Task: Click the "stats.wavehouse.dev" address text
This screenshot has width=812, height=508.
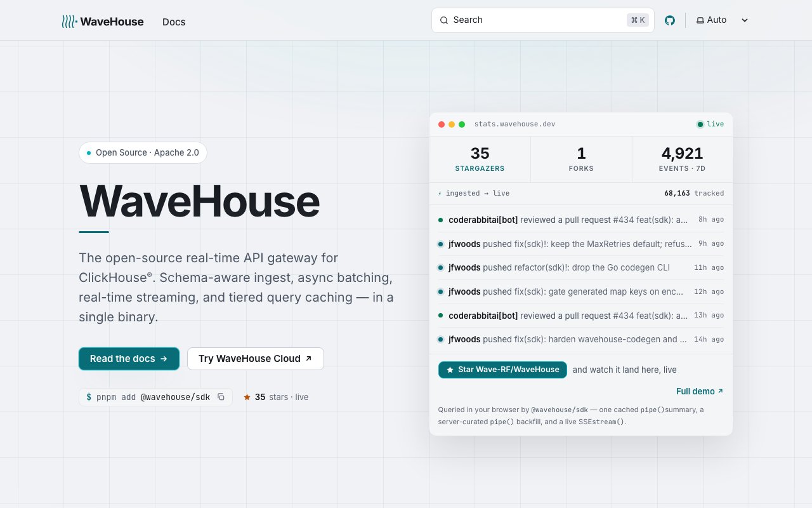Action: point(514,124)
